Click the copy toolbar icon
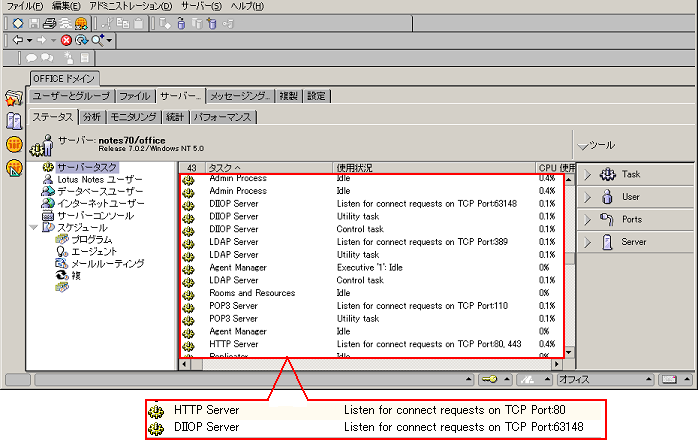This screenshot has height=444, width=698. [x=122, y=23]
